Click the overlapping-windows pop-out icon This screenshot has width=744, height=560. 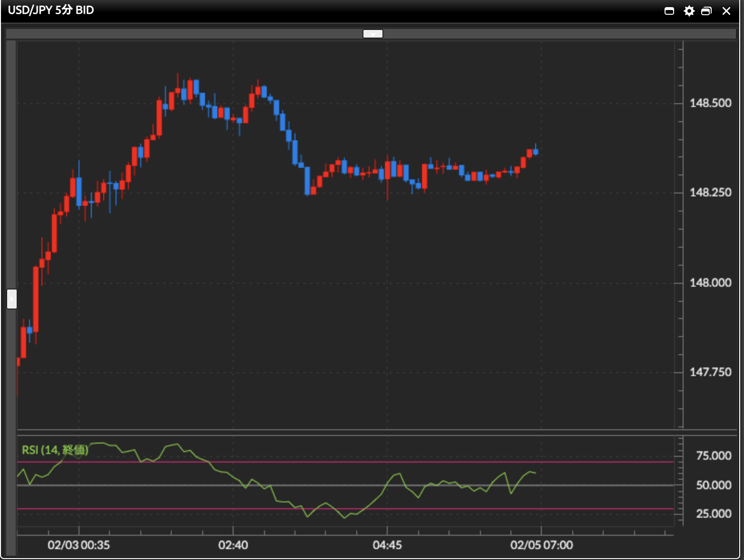[x=706, y=11]
